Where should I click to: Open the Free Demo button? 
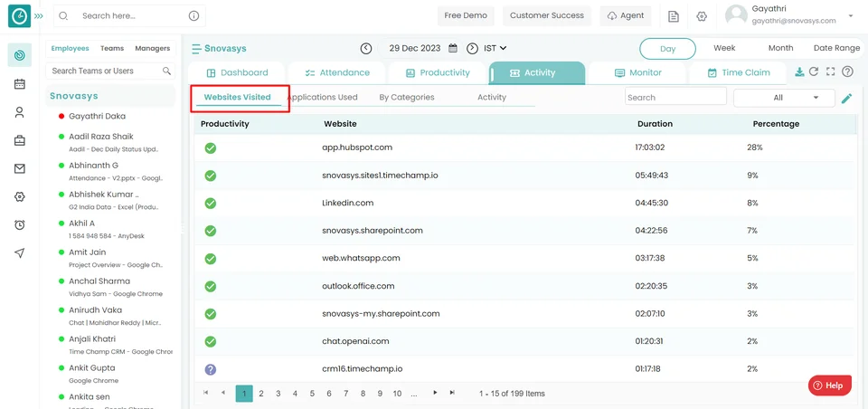point(466,15)
